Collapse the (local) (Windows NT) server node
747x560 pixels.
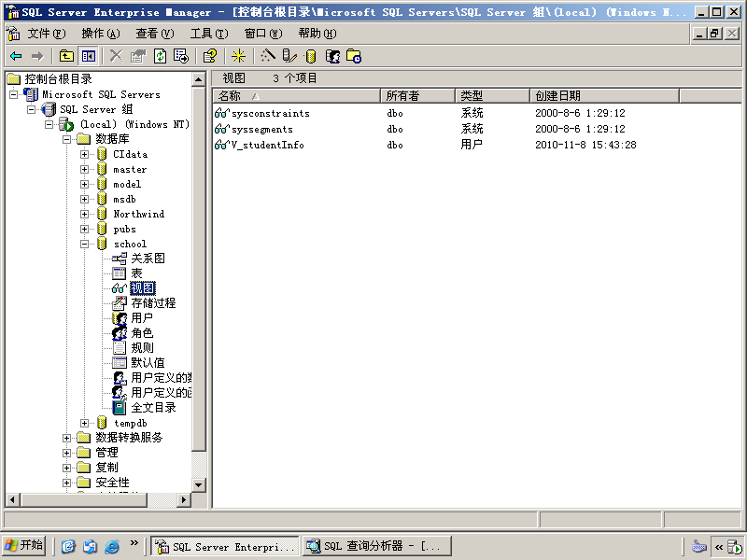(x=49, y=124)
